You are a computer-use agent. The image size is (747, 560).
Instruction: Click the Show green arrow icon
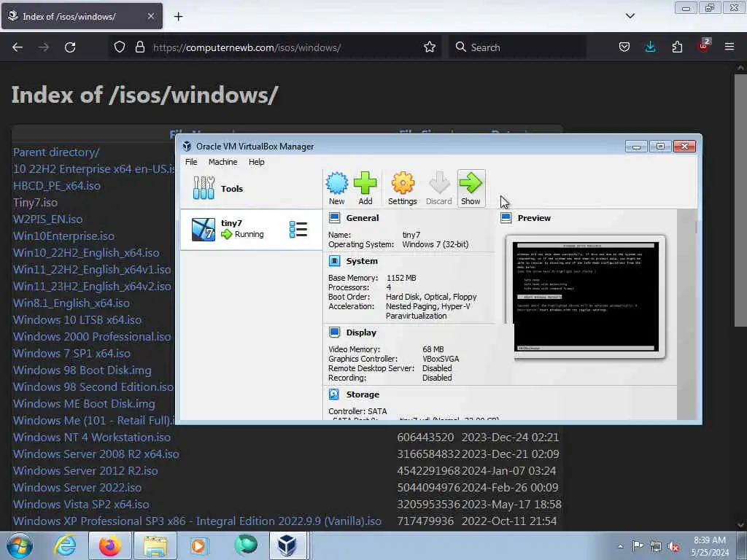(471, 183)
